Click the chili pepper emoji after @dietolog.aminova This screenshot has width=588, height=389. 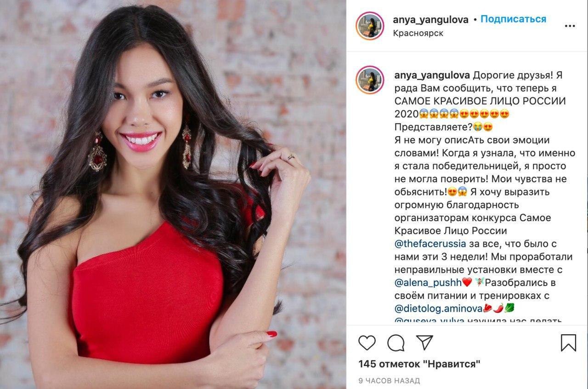click(499, 308)
